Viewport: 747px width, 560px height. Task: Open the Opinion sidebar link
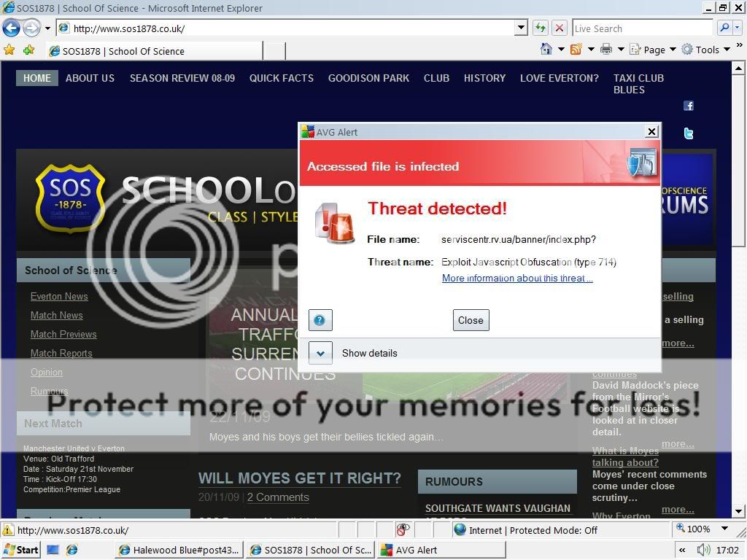pos(47,373)
